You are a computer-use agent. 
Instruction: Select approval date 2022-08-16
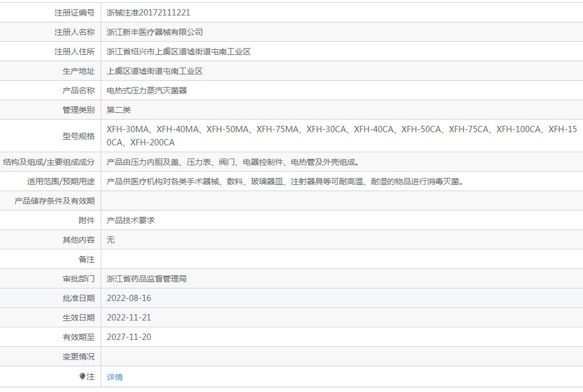[129, 298]
